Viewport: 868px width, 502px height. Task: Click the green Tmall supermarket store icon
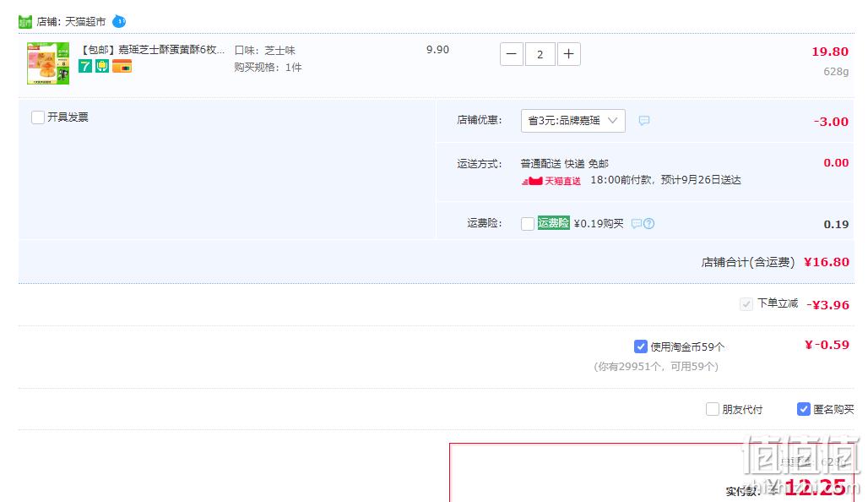25,22
